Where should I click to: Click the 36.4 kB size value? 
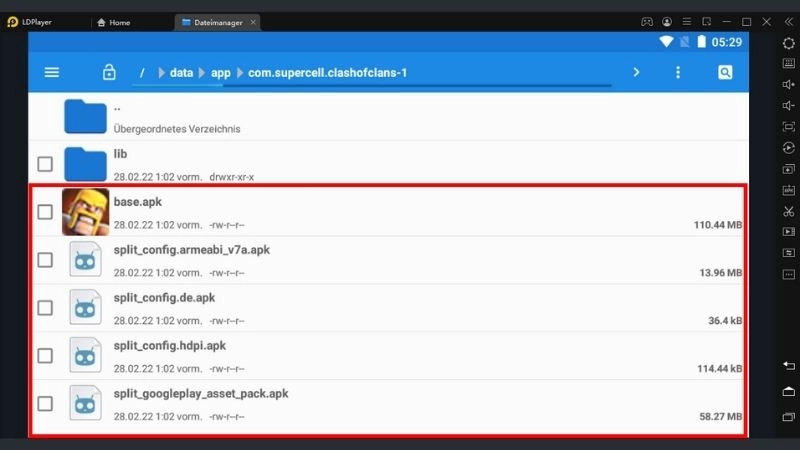pos(725,321)
